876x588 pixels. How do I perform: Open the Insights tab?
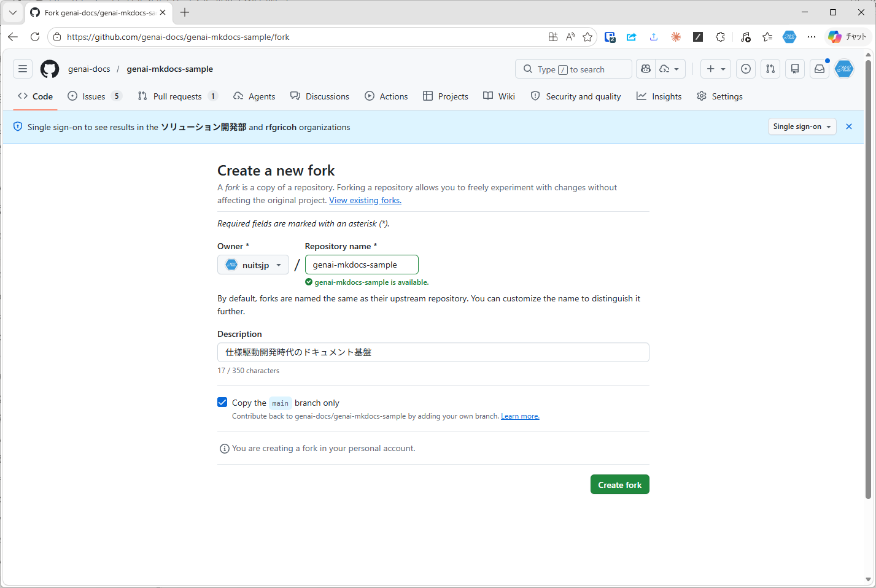click(659, 96)
